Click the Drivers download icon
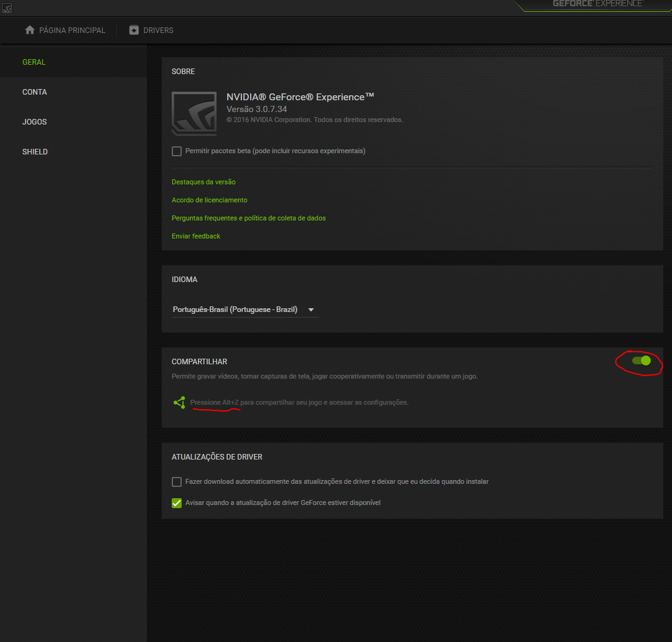 [x=134, y=30]
